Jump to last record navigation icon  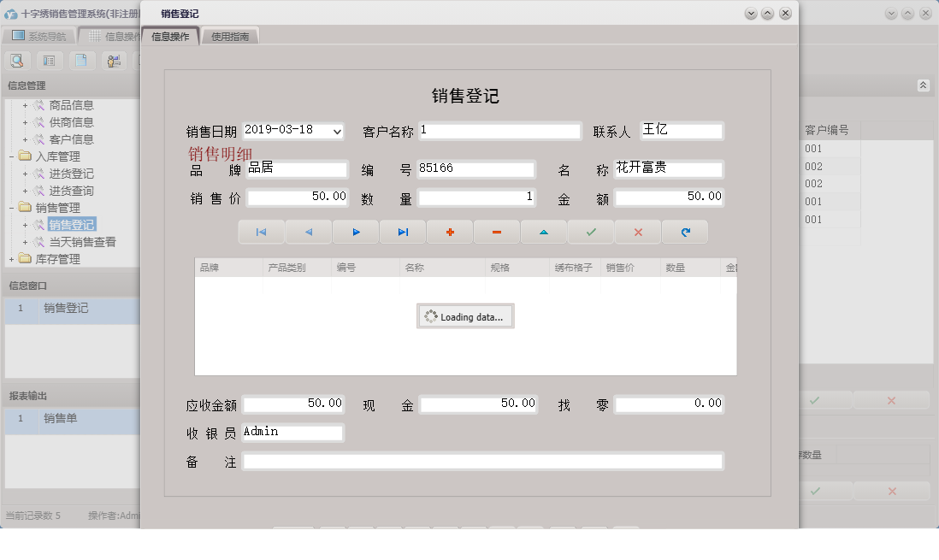403,232
